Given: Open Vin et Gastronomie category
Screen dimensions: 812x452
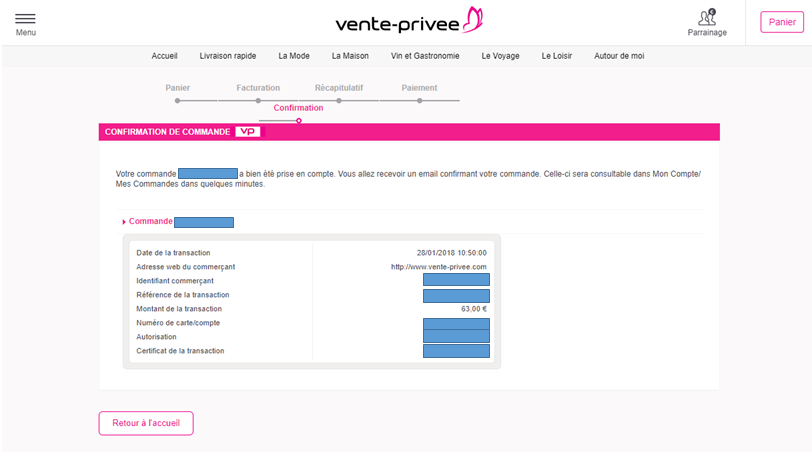Looking at the screenshot, I should pos(425,56).
